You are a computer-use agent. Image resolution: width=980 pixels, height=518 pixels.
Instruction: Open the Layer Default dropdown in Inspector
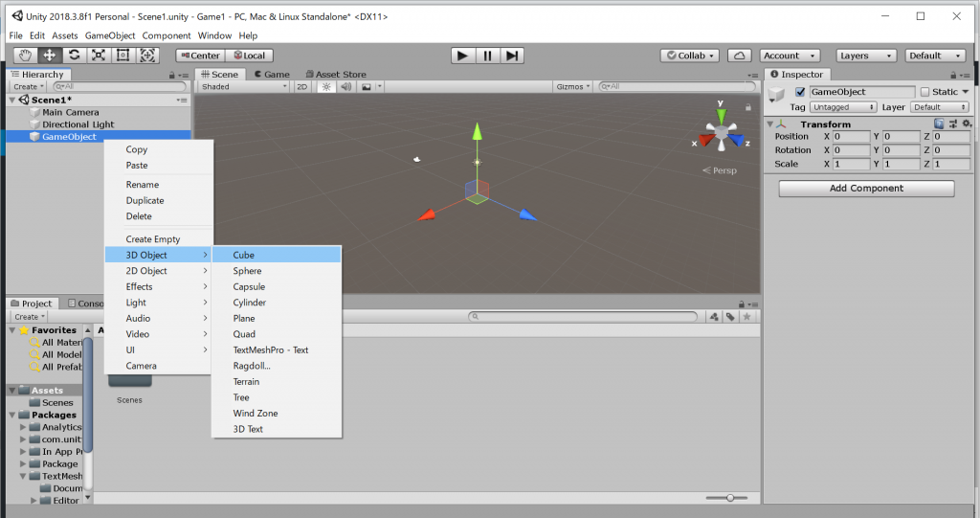940,107
